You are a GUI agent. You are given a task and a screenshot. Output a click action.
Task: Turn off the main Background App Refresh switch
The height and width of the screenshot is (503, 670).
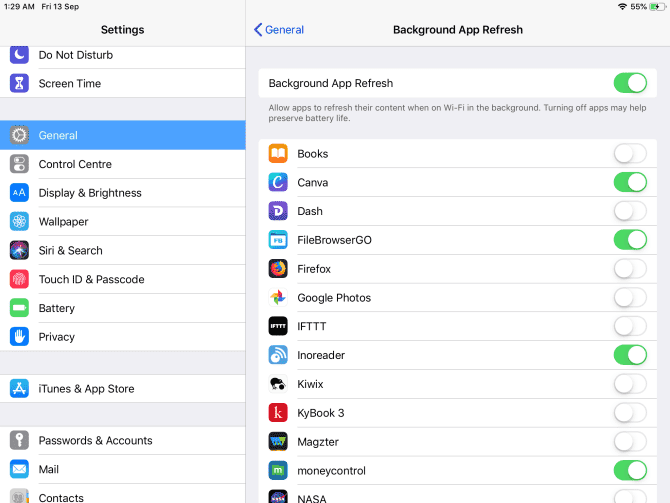coord(630,83)
